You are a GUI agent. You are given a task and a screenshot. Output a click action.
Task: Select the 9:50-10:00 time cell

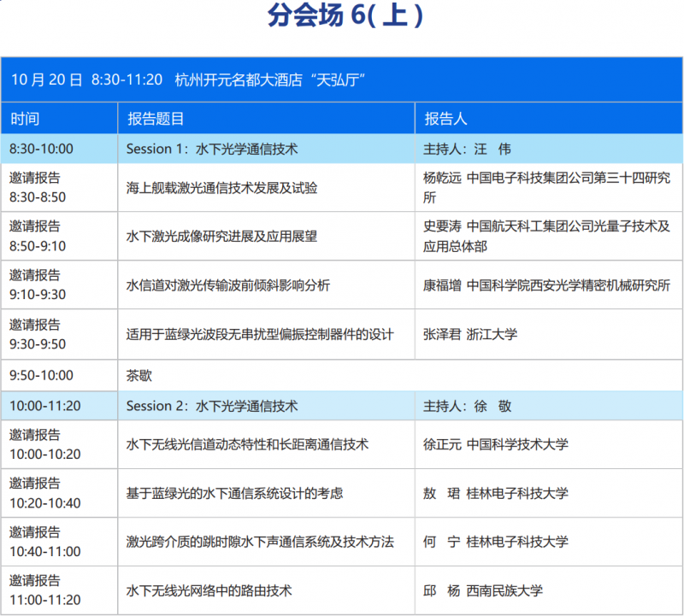click(42, 375)
